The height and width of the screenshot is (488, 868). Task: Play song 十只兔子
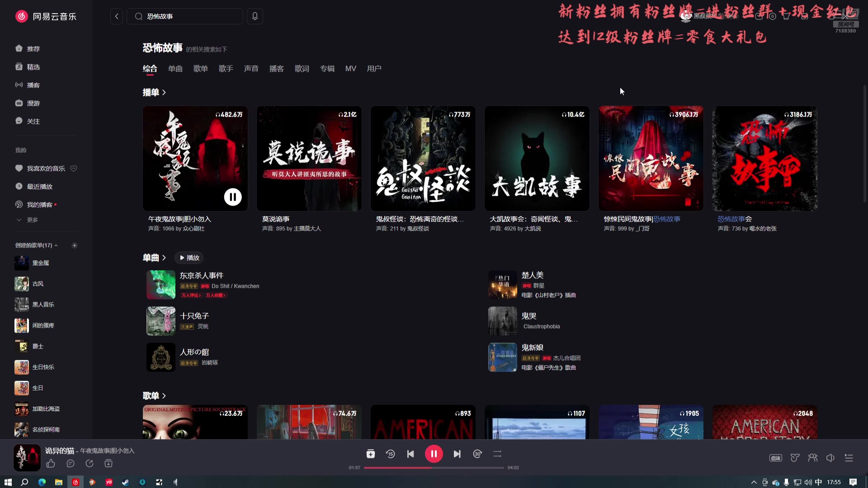tap(161, 321)
